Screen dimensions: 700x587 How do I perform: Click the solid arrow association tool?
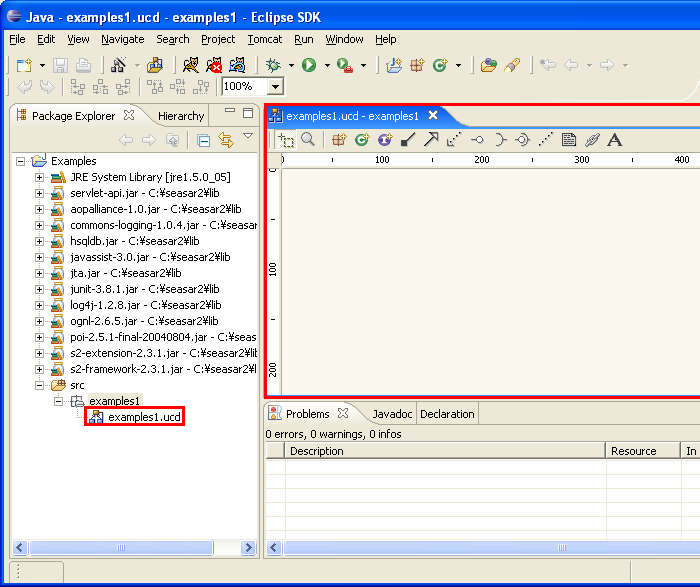pos(431,140)
